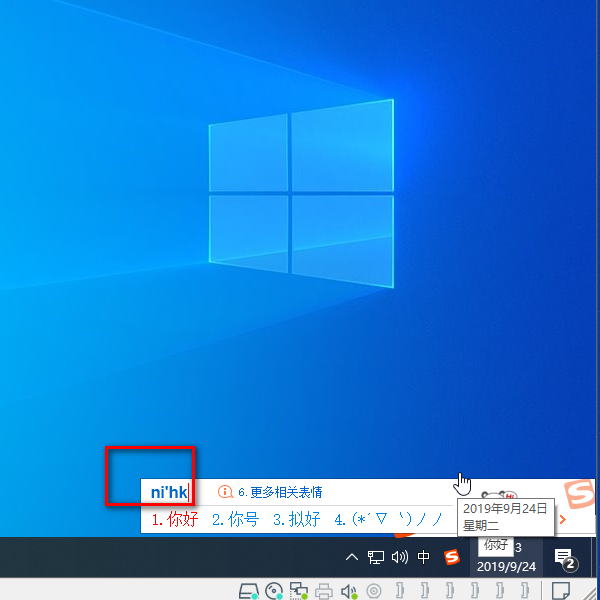The width and height of the screenshot is (600, 600).
Task: Click the VM printer status icon
Action: click(x=324, y=592)
